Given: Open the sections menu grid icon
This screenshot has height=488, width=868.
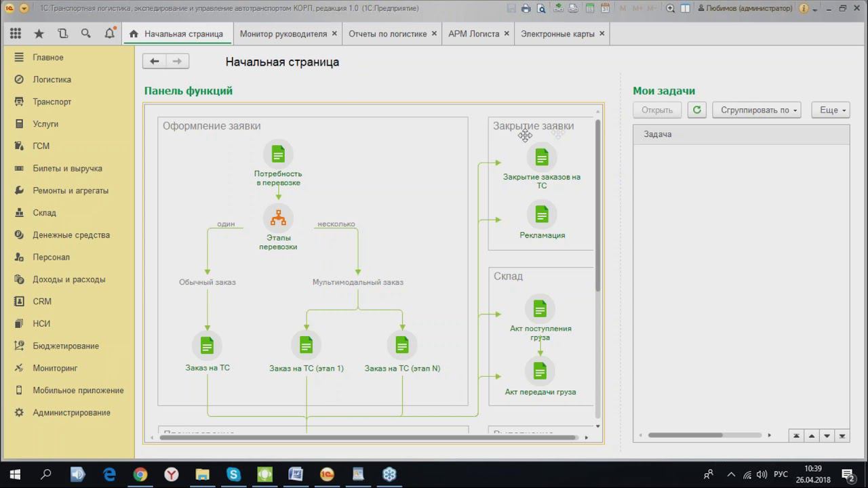Looking at the screenshot, I should click(16, 34).
